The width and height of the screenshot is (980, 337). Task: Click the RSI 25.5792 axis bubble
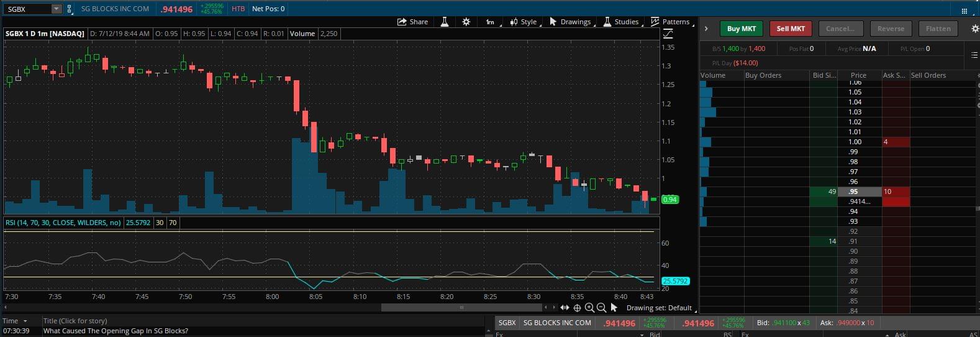coord(675,281)
